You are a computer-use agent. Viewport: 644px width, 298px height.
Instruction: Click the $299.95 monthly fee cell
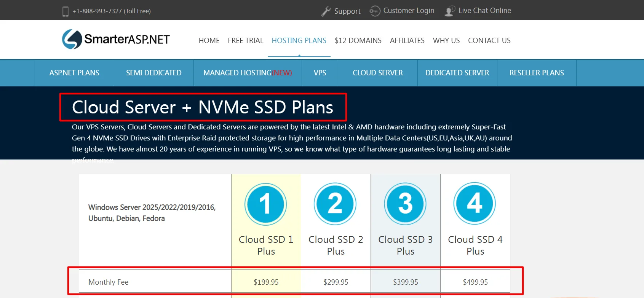click(336, 282)
